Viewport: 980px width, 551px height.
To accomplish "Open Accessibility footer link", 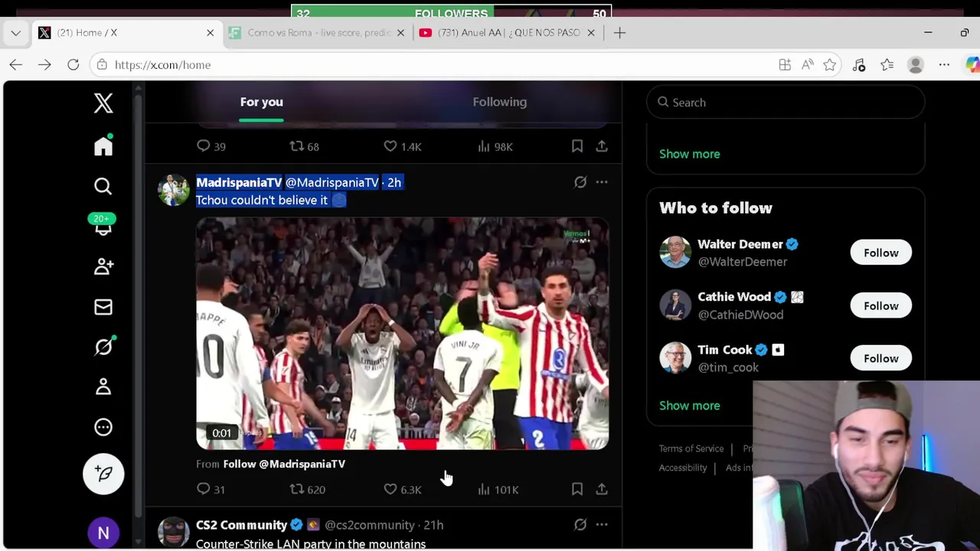I will 683,468.
